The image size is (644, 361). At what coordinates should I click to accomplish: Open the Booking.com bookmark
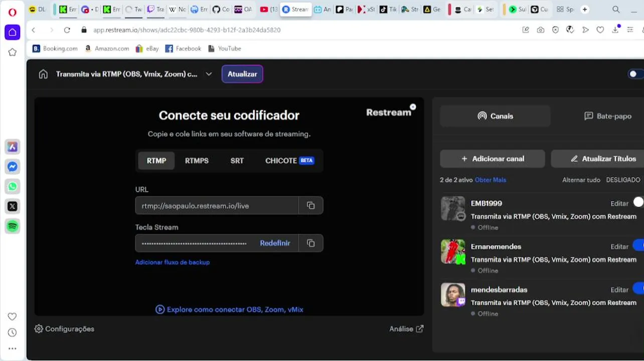(x=55, y=49)
